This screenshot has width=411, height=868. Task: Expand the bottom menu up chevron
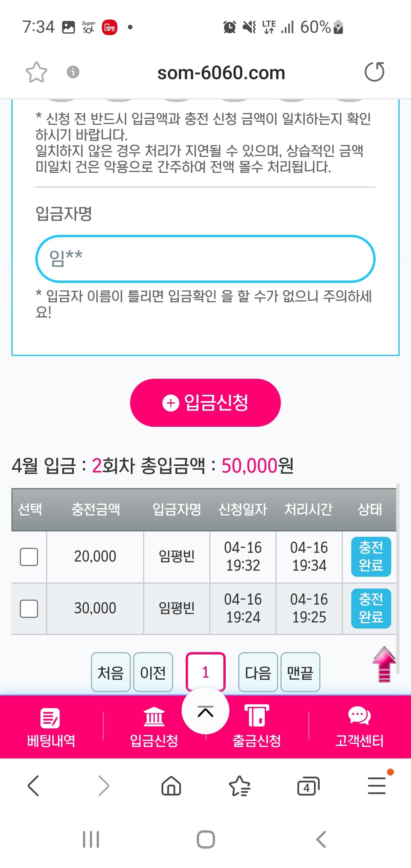[205, 711]
